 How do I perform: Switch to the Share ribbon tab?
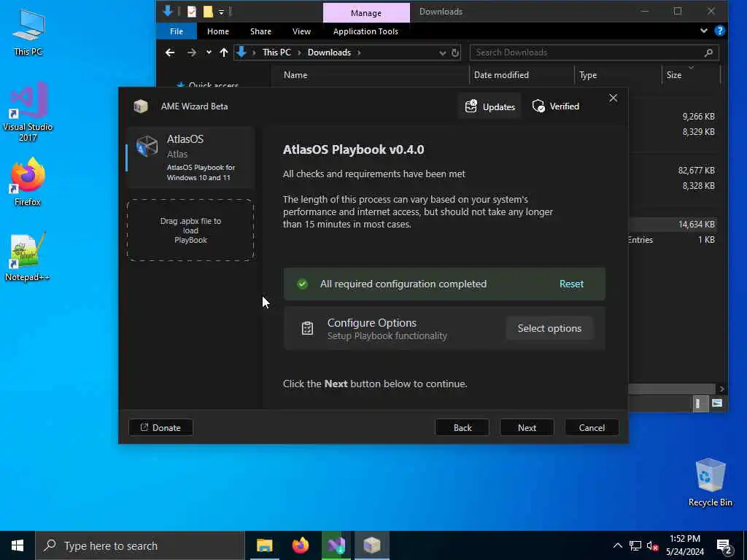(260, 31)
